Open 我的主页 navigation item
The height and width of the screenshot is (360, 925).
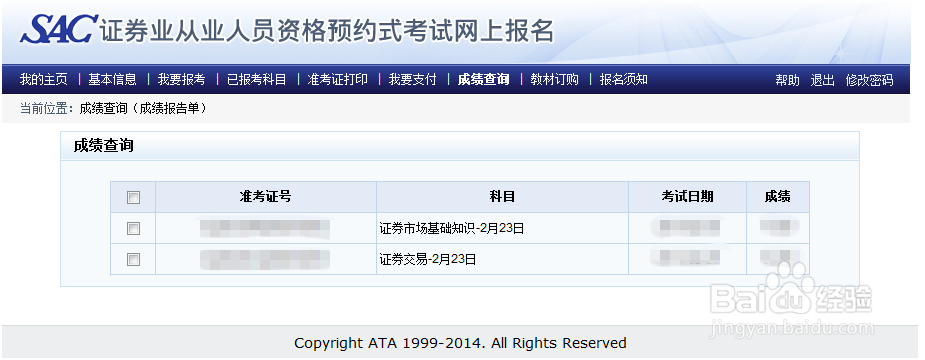pos(44,80)
